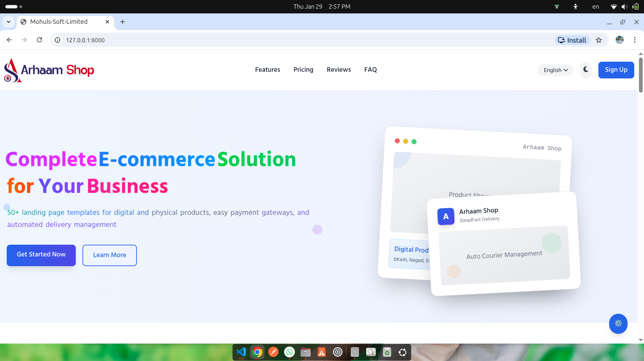Image resolution: width=644 pixels, height=361 pixels.
Task: Click the Get Started Now button
Action: (41, 255)
